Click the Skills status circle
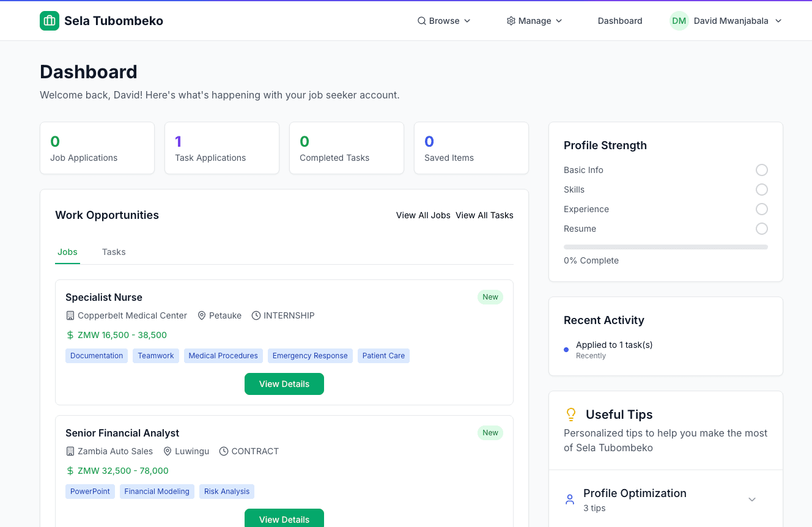The width and height of the screenshot is (812, 527). pos(761,190)
